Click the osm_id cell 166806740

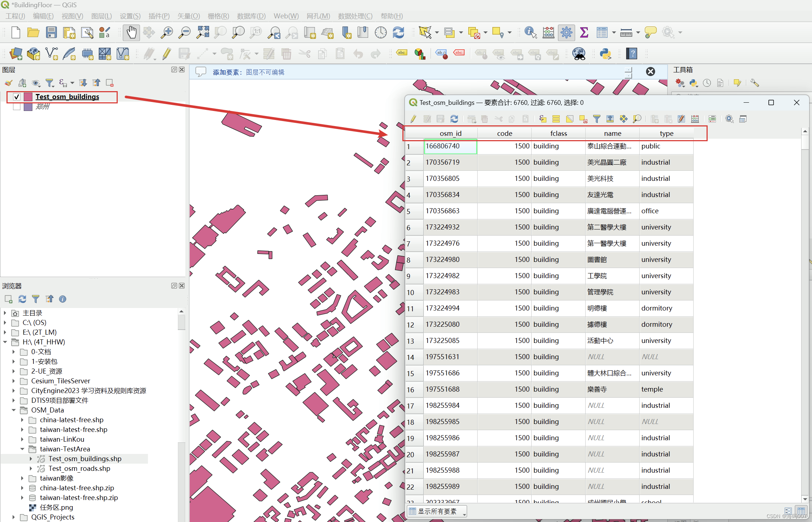point(451,146)
